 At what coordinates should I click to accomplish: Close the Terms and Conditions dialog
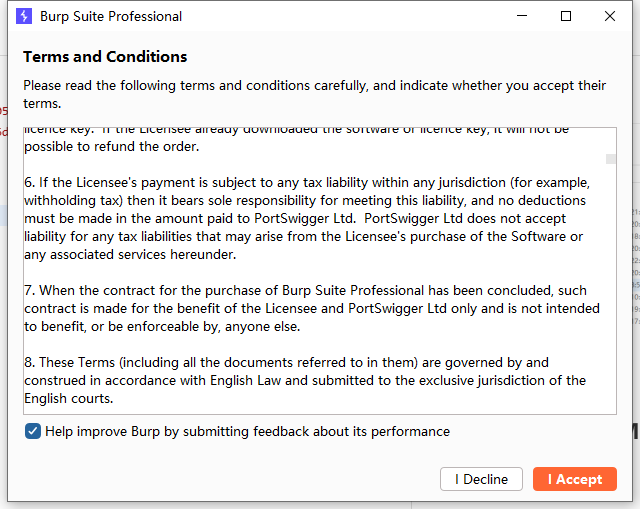[x=610, y=16]
